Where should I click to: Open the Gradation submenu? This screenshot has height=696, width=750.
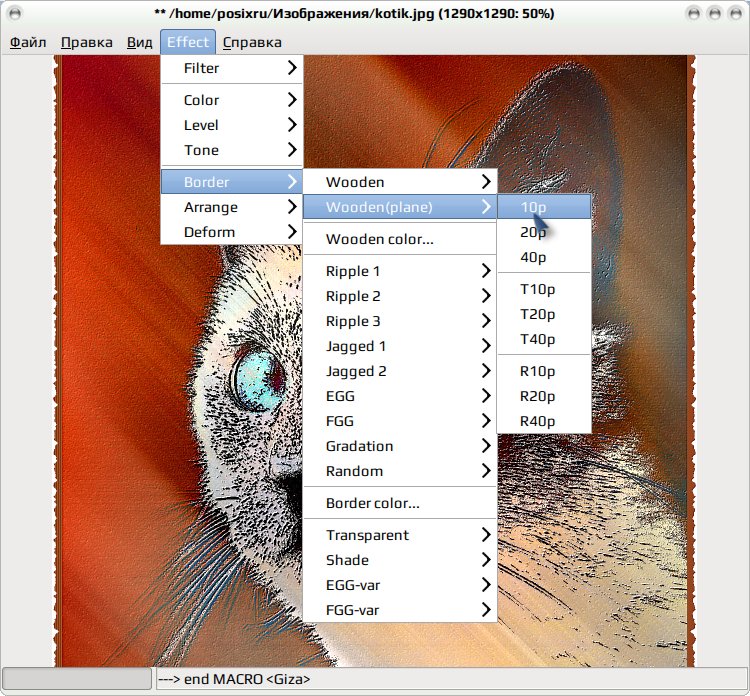[x=400, y=446]
